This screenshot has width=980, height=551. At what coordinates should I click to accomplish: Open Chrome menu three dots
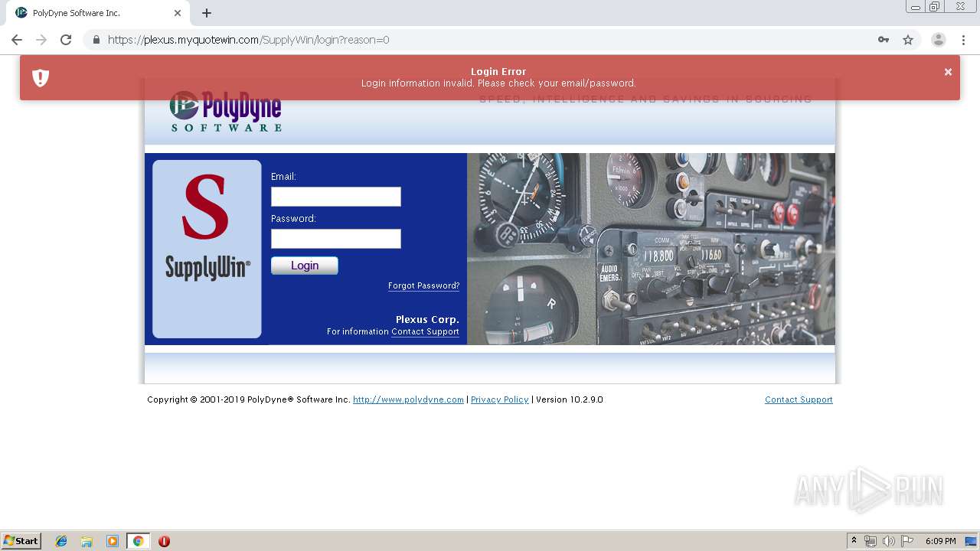pos(964,40)
